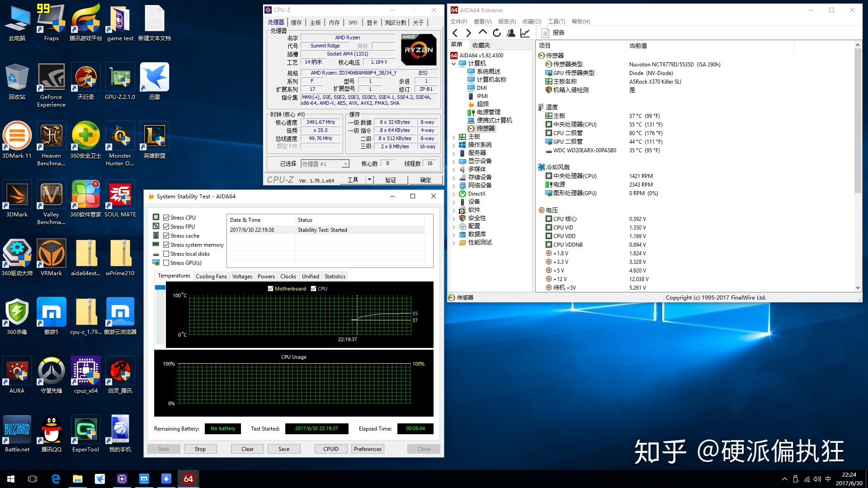
Task: Open CPUID button in stability test
Action: click(x=331, y=449)
